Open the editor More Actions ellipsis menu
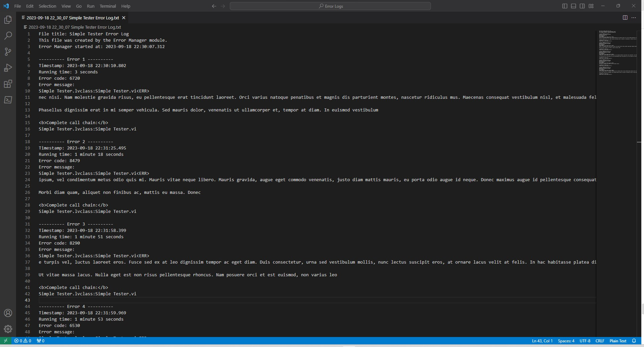Viewport: 644px width, 347px height. [x=634, y=18]
